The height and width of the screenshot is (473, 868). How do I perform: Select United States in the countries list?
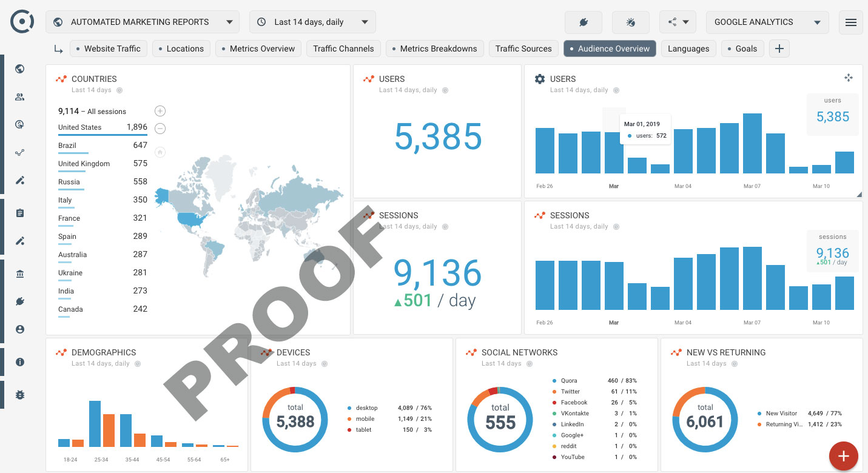click(80, 127)
